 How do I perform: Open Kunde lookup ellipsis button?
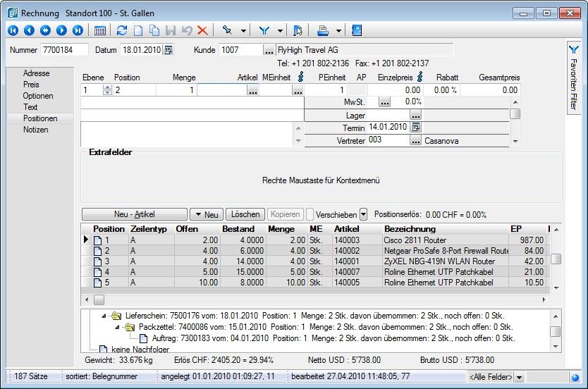(x=269, y=50)
